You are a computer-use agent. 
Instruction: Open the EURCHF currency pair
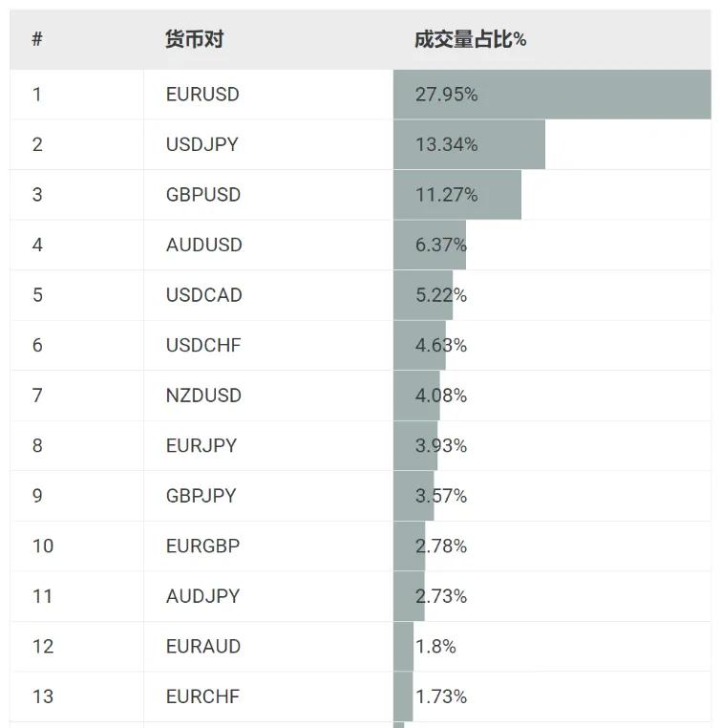[202, 696]
